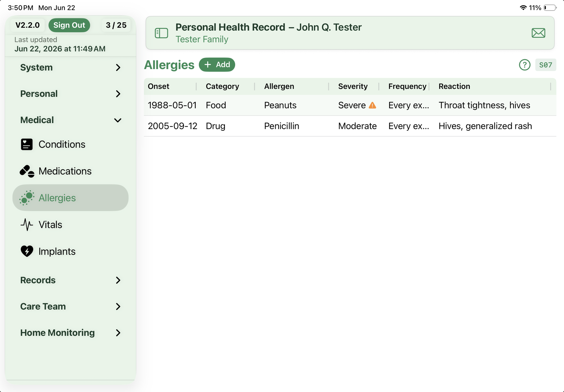Select the Peanuts allergen cell
Screen dimensions: 564x392
pyautogui.click(x=280, y=105)
